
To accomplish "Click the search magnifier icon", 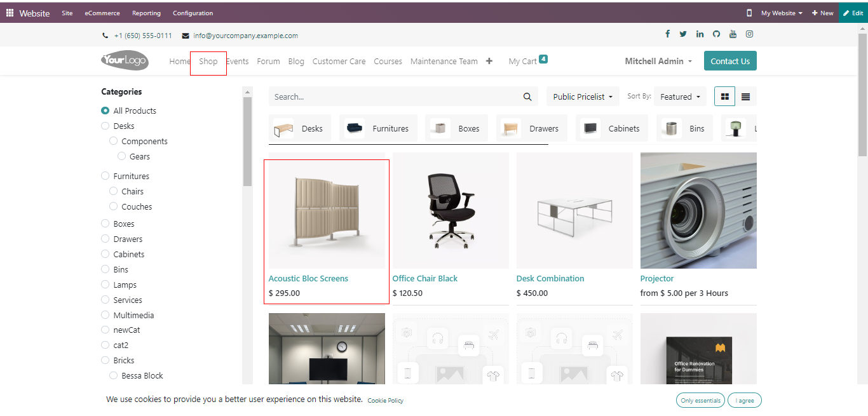I will click(x=527, y=97).
